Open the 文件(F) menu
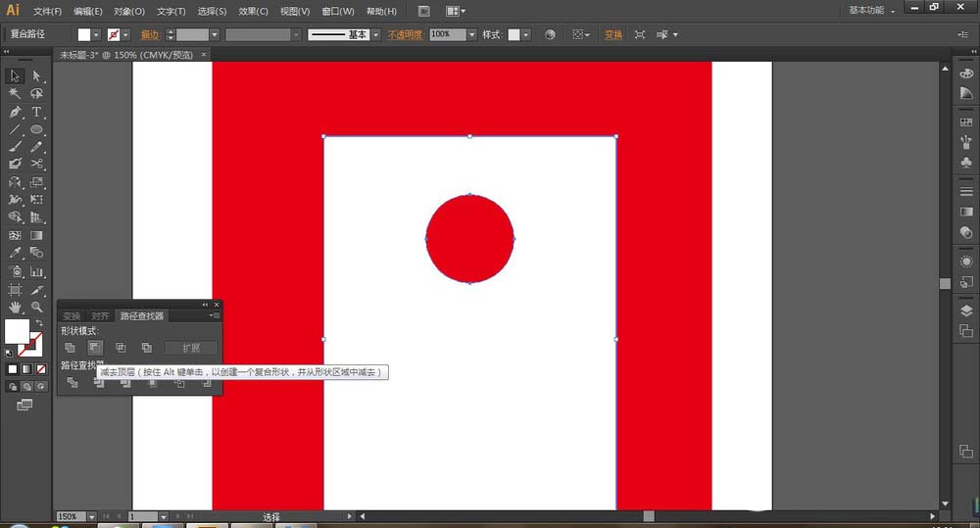The width and height of the screenshot is (980, 528). (x=47, y=11)
